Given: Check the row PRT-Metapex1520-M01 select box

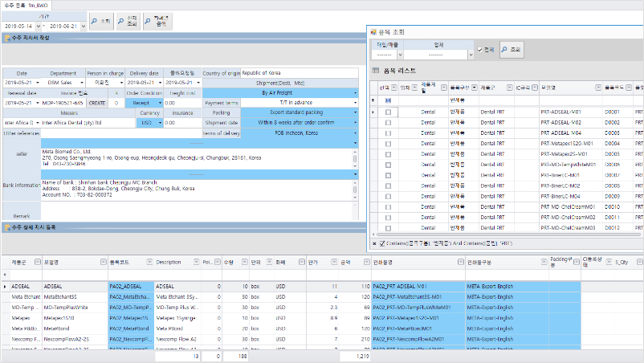Looking at the screenshot, I should coord(388,144).
